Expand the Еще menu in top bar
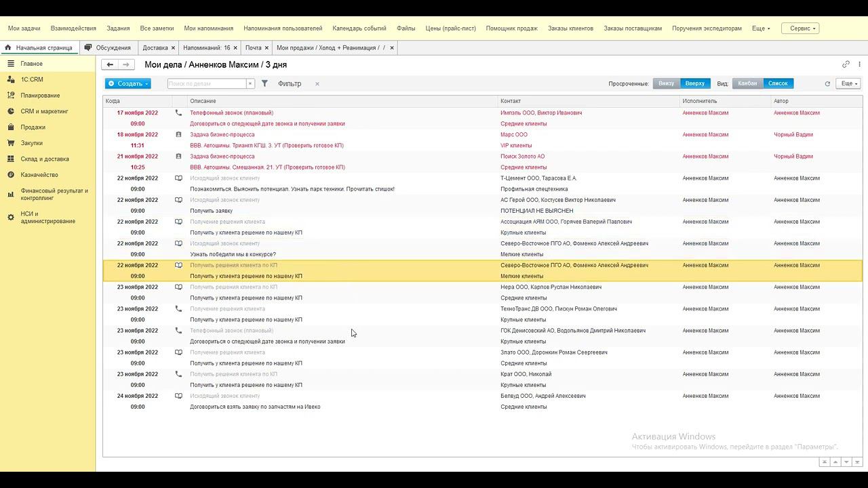This screenshot has width=868, height=488. point(761,28)
